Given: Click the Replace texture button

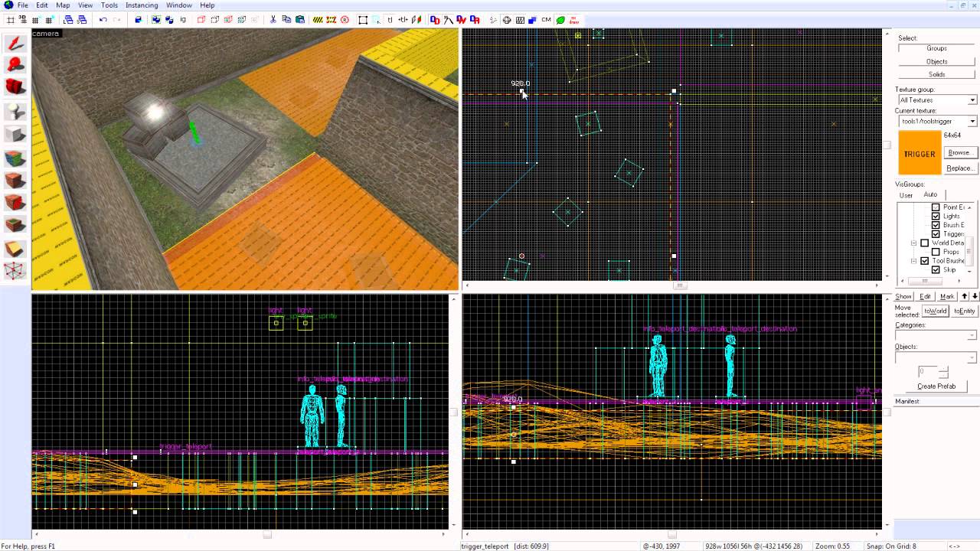Looking at the screenshot, I should tap(959, 168).
